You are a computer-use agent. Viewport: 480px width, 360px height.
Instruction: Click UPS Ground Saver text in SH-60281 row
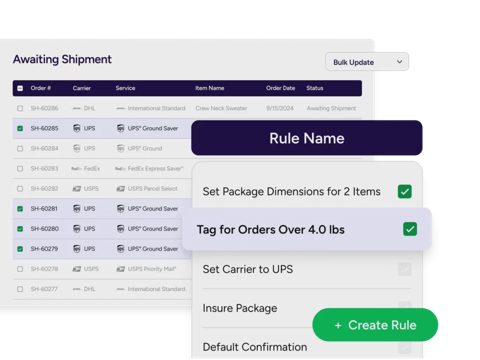click(x=153, y=209)
